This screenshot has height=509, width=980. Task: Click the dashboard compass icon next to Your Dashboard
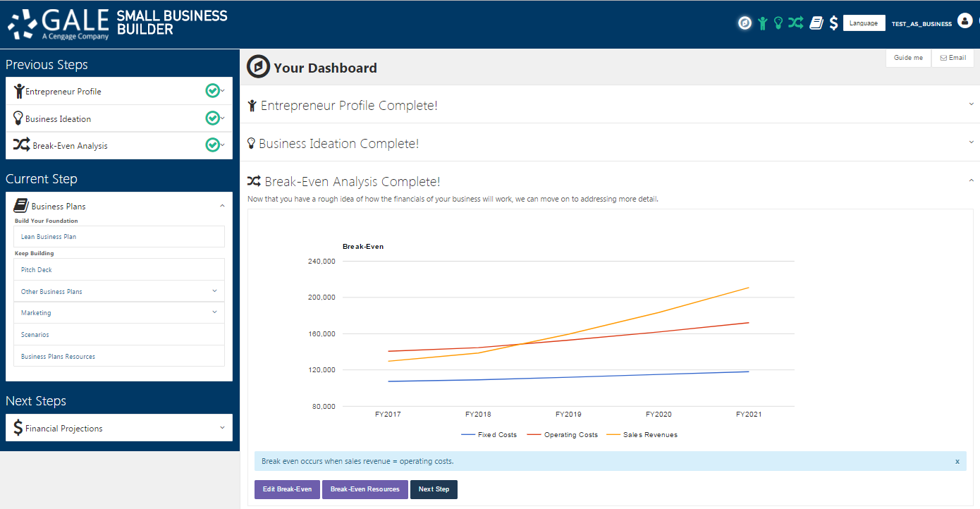pos(258,67)
